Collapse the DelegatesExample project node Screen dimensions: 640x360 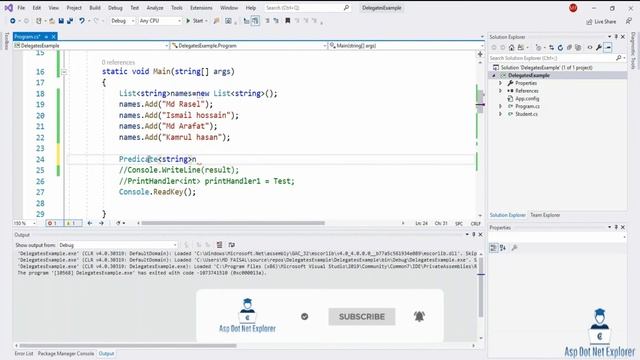coord(494,76)
